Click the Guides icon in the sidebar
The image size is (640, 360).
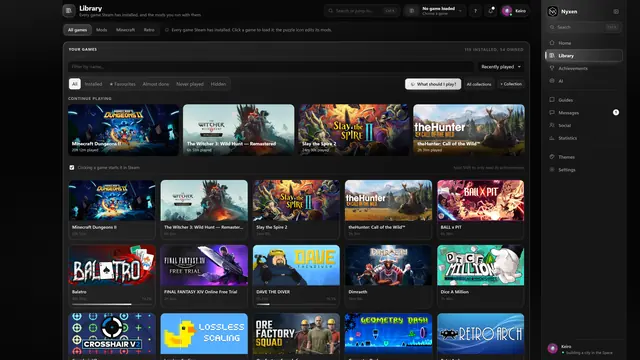coord(552,100)
